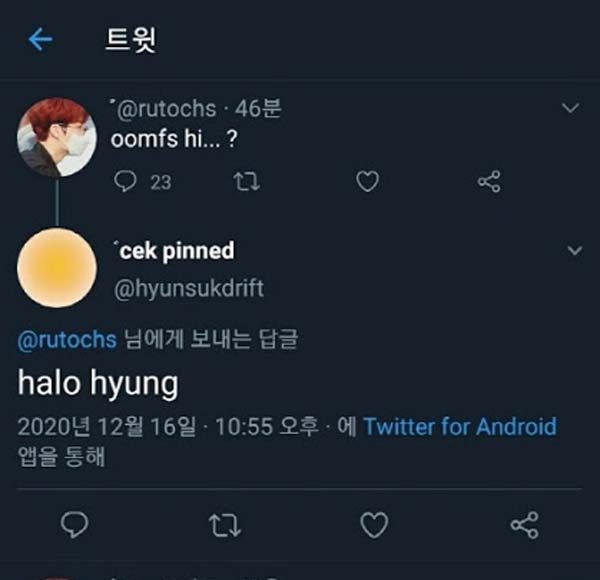Screen dimensions: 600x580
Task: Tap the back arrow icon
Action: (40, 39)
